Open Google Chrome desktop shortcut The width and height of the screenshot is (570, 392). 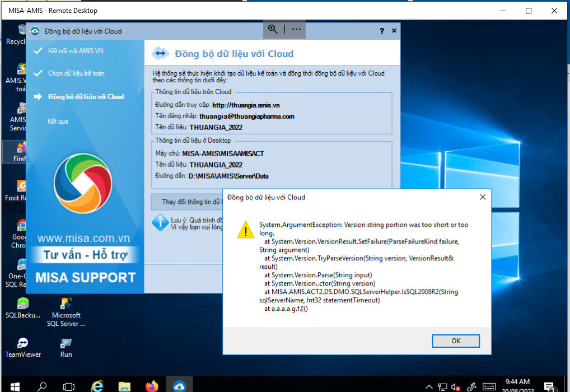tap(18, 235)
